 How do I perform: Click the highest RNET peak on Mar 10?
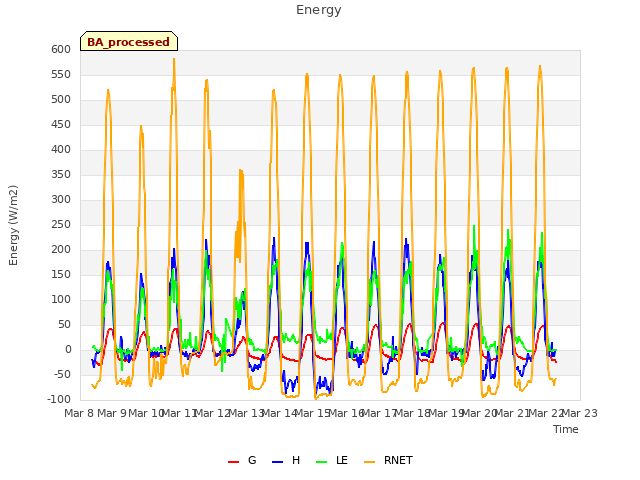174,59
